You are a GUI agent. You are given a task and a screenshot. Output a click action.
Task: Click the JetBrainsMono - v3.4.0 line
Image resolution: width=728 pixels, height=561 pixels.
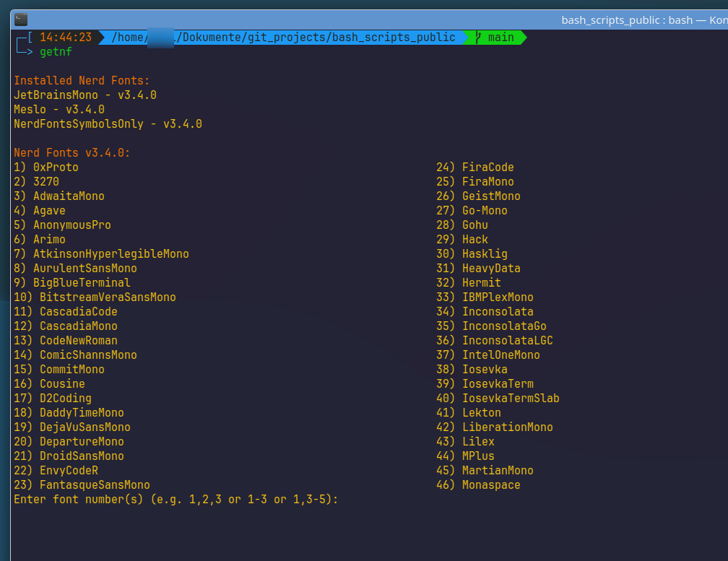point(85,95)
